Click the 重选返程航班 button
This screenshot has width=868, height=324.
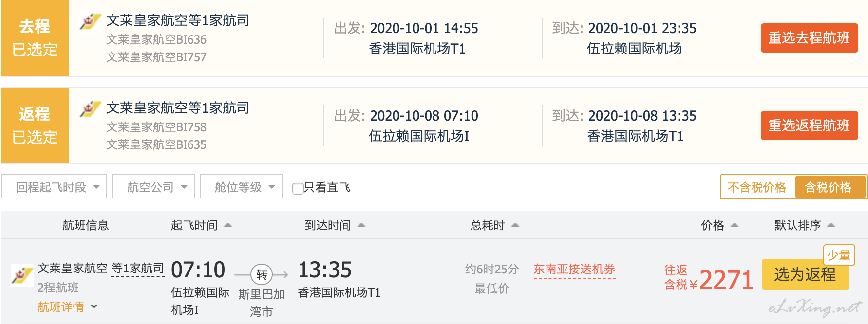click(809, 126)
